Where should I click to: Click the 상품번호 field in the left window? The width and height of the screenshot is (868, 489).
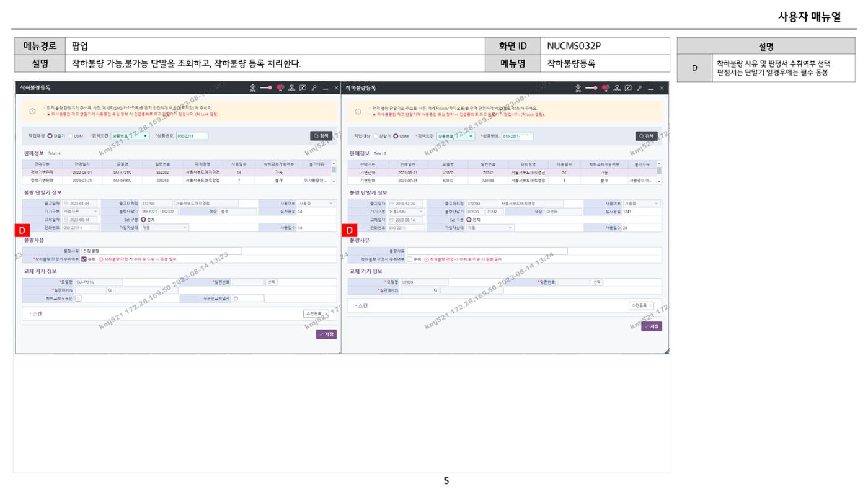point(192,136)
